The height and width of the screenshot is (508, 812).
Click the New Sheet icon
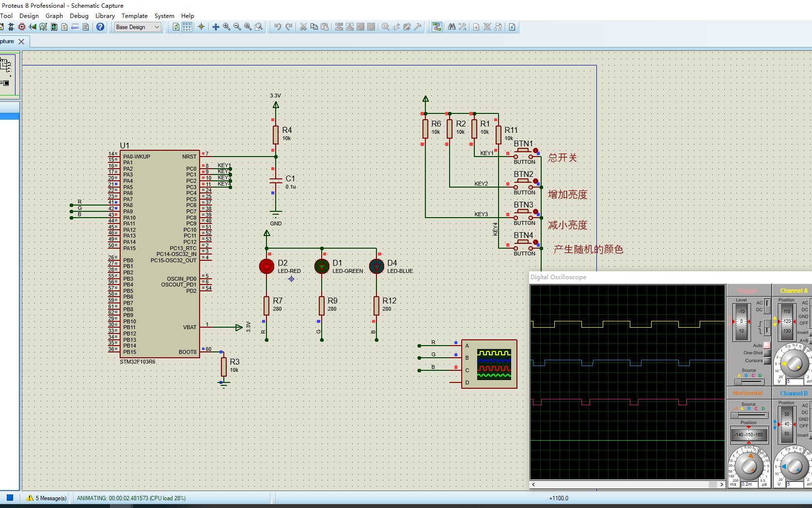click(x=476, y=27)
